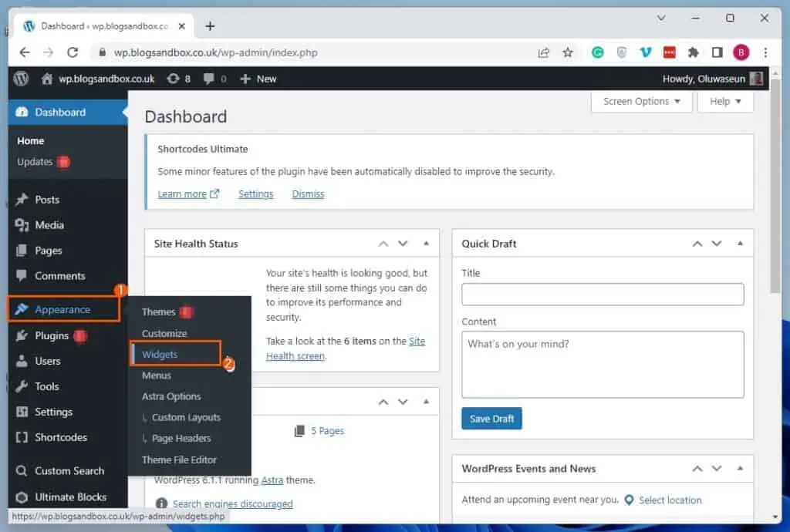Bookmark this page with the star icon
Image resolution: width=790 pixels, height=532 pixels.
(x=568, y=52)
